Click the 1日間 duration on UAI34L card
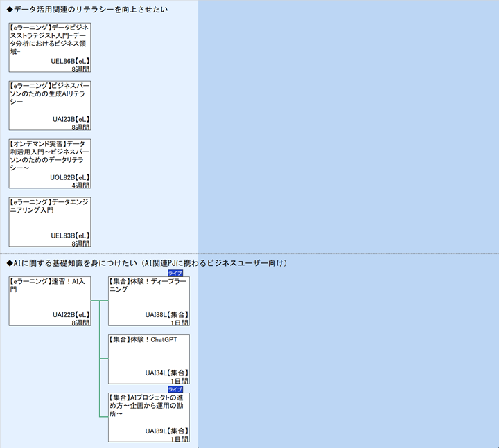The height and width of the screenshot is (448, 499). click(x=180, y=381)
